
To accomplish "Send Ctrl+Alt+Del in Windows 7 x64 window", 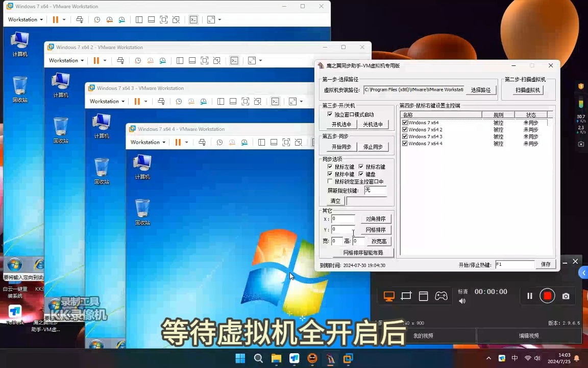I will click(80, 19).
